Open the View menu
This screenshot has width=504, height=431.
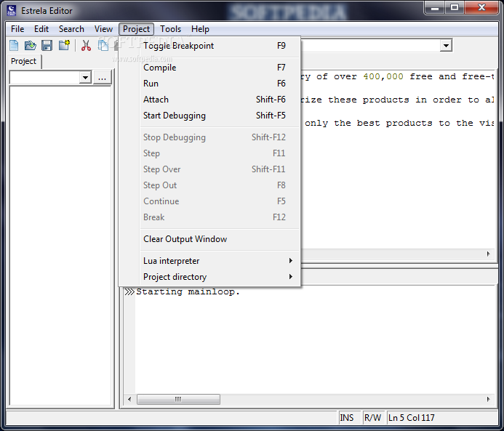coord(103,29)
